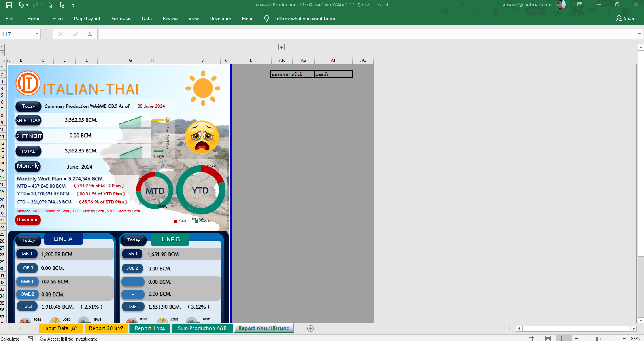The height and width of the screenshot is (341, 644).
Task: Click the Undo arrow icon
Action: pyautogui.click(x=21, y=5)
